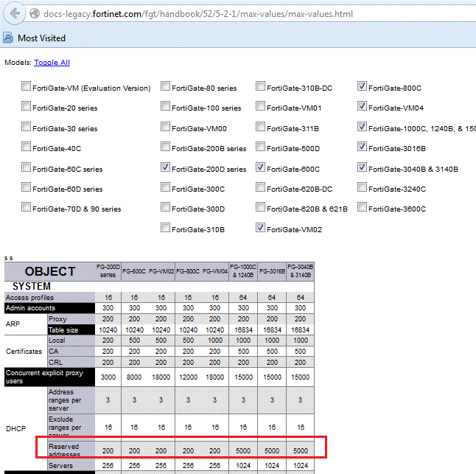Check the FortiGate-300C checkbox

tap(165, 187)
